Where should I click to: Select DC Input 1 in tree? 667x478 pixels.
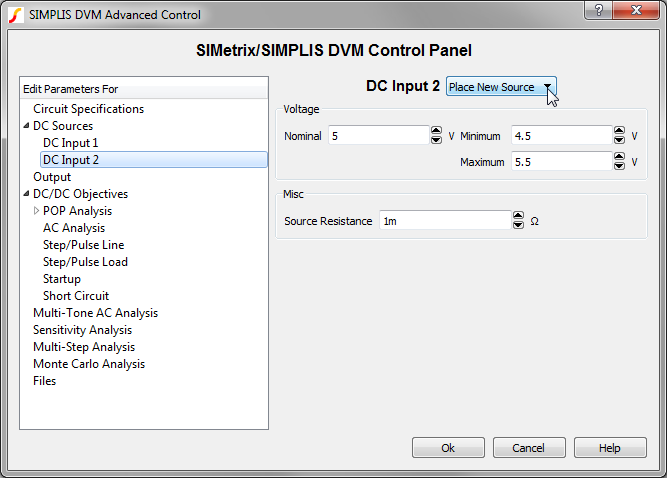70,143
